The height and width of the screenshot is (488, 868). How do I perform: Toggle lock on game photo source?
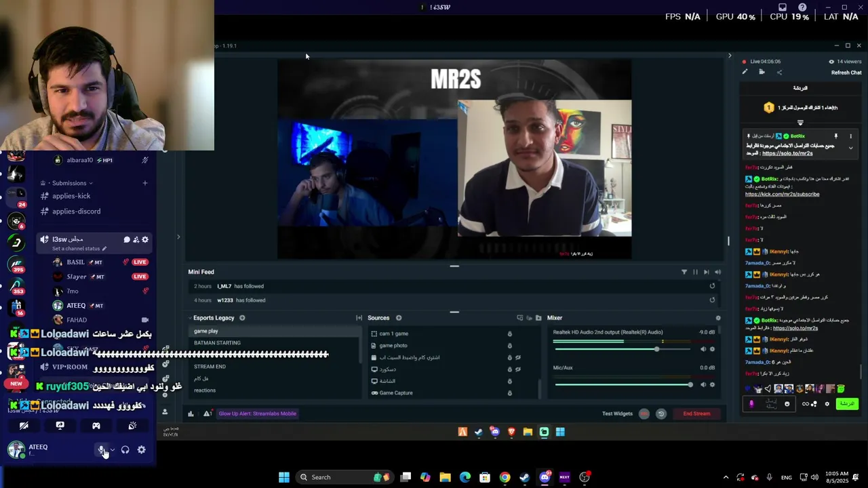pyautogui.click(x=510, y=346)
